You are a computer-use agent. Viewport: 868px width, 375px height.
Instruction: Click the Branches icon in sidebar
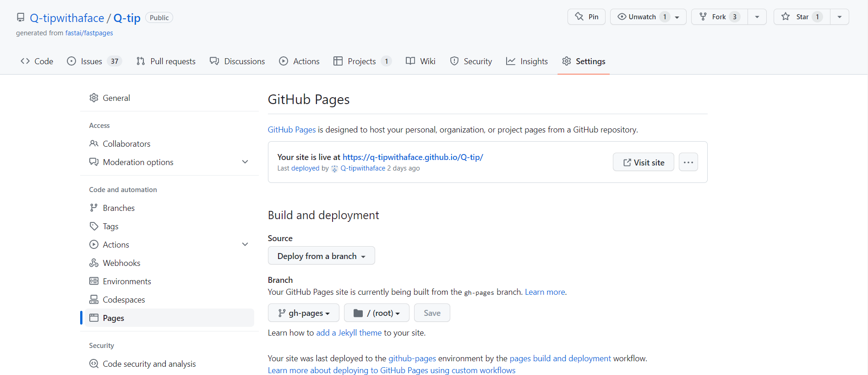point(94,208)
